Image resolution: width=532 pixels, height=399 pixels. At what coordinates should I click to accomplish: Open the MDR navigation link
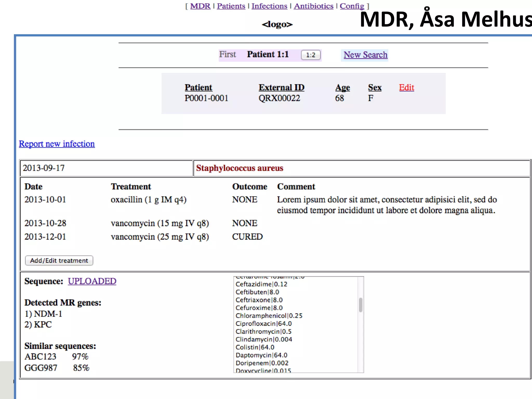coord(200,6)
